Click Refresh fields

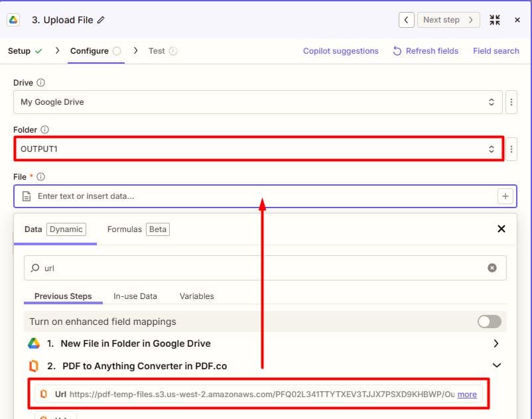click(425, 51)
